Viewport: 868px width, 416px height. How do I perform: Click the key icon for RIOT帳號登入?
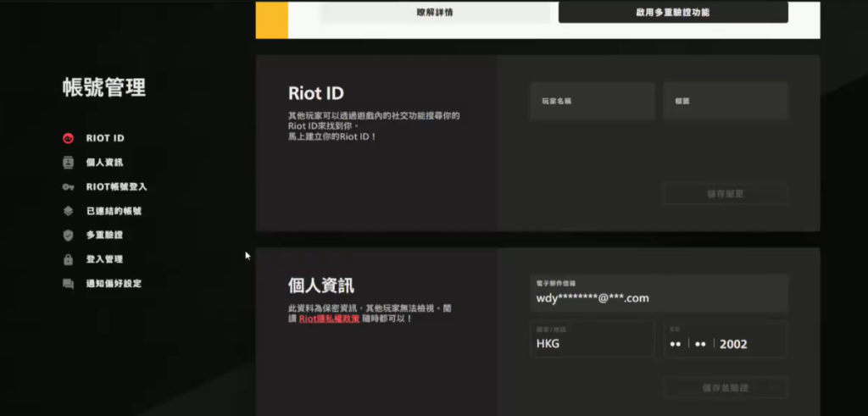click(x=68, y=186)
